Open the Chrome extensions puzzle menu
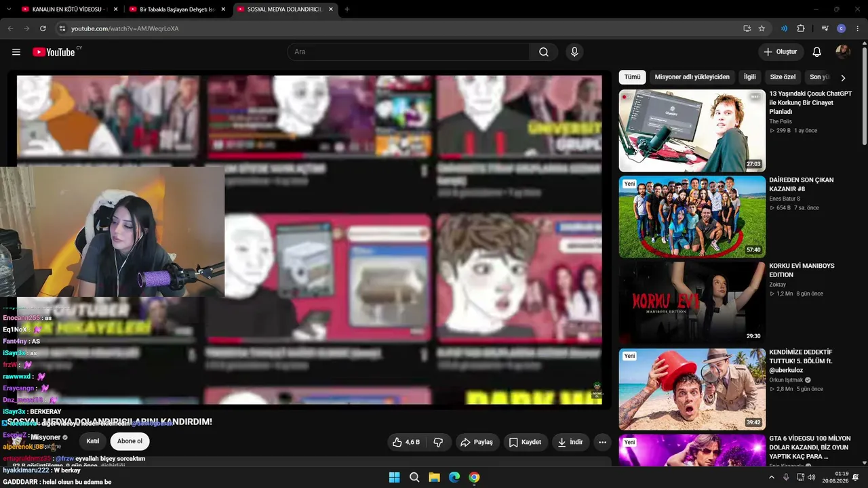 point(801,28)
